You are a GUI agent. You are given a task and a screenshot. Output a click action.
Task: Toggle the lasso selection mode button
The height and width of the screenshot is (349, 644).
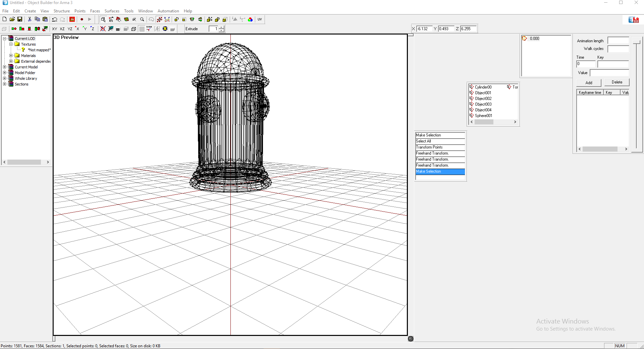pyautogui.click(x=151, y=19)
